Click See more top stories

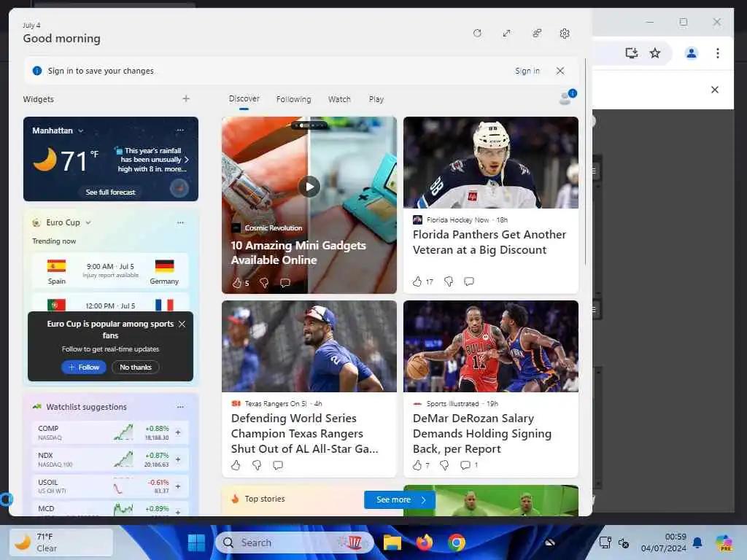pyautogui.click(x=400, y=499)
